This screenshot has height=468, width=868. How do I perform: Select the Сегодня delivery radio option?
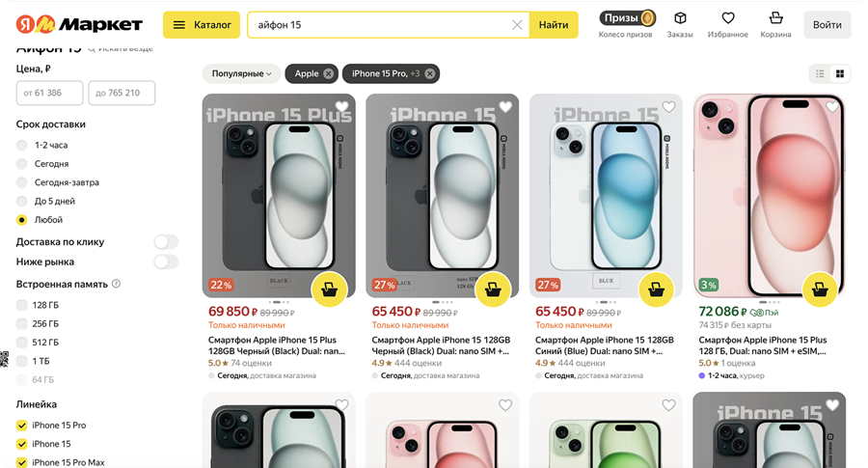[x=22, y=164]
